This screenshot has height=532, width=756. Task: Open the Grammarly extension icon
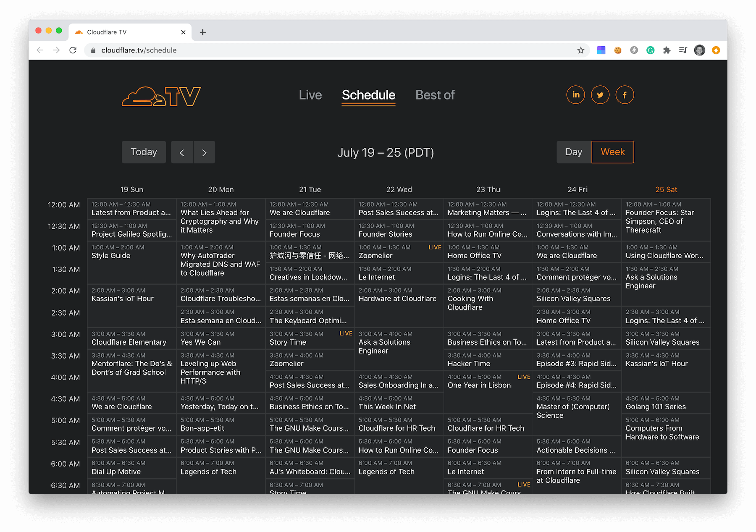tap(650, 50)
